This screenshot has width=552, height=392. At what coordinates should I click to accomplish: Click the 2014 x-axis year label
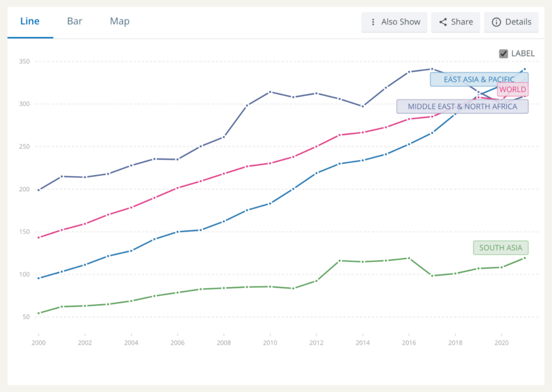tap(363, 343)
